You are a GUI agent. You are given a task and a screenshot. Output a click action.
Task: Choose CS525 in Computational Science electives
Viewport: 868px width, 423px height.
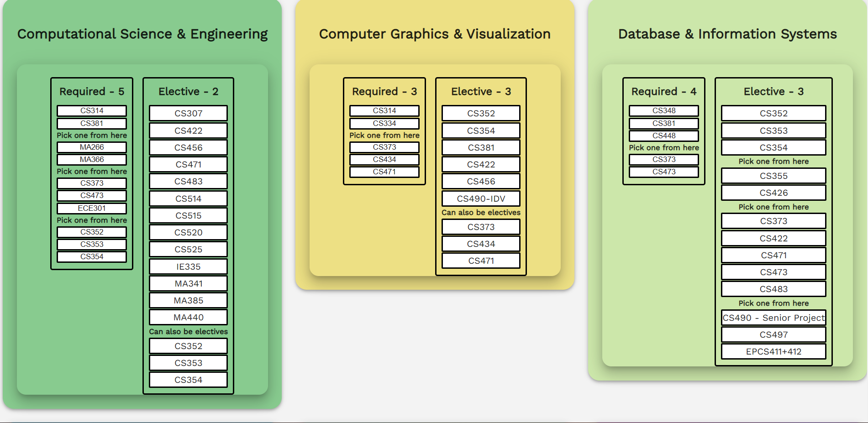click(188, 249)
